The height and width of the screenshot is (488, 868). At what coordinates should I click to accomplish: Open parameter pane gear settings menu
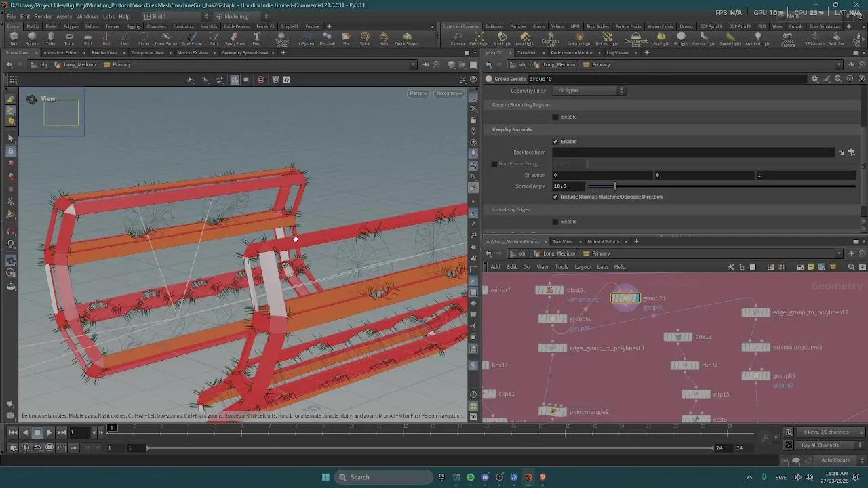click(814, 79)
